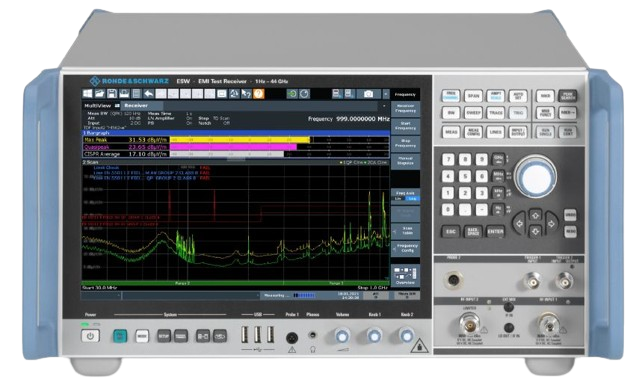Click the magenta Quasipeak bargraph bar
Image resolution: width=639 pixels, height=391 pixels.
point(233,147)
